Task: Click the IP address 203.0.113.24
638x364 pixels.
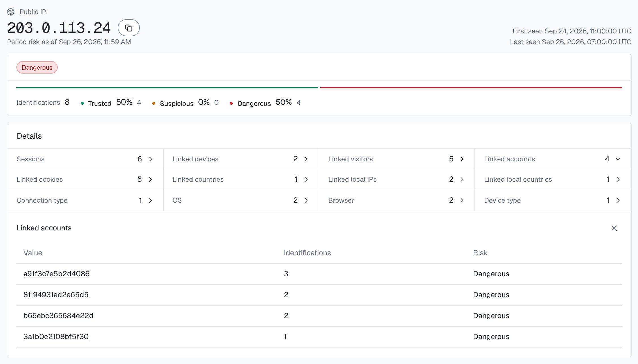Action: pyautogui.click(x=59, y=28)
